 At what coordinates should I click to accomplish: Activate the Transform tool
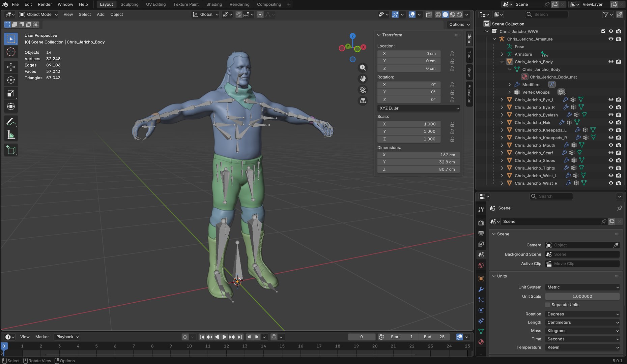click(11, 107)
